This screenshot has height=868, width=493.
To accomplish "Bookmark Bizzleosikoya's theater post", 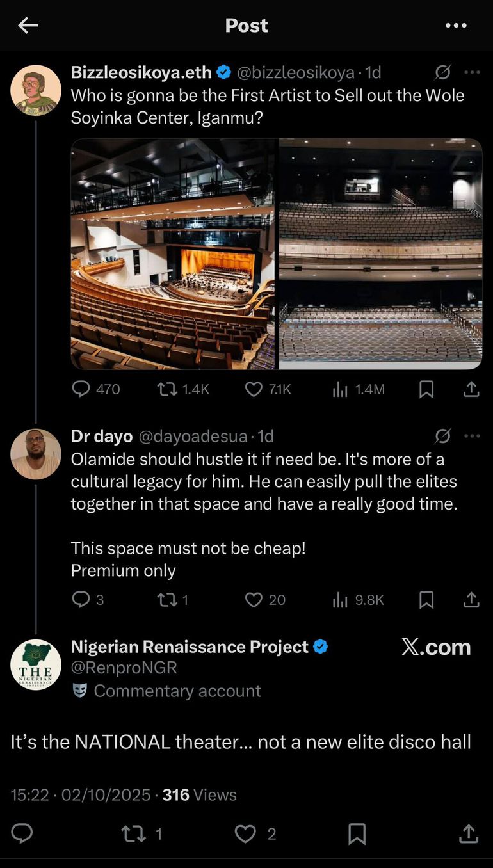I will coord(426,389).
